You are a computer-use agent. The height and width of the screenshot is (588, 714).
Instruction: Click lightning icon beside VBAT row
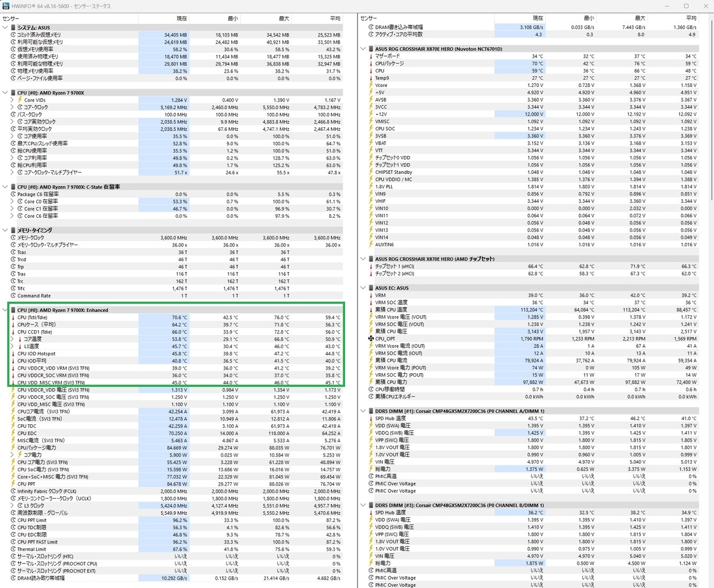pos(371,143)
